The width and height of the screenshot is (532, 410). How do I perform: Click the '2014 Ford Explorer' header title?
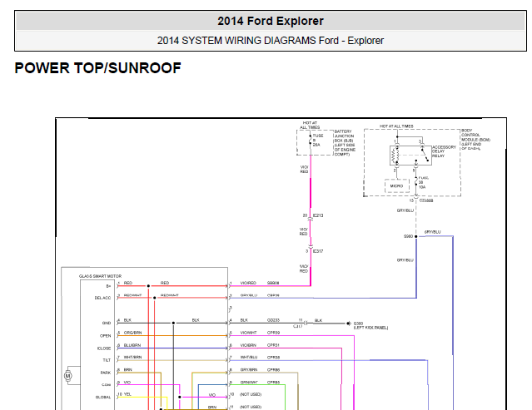271,21
